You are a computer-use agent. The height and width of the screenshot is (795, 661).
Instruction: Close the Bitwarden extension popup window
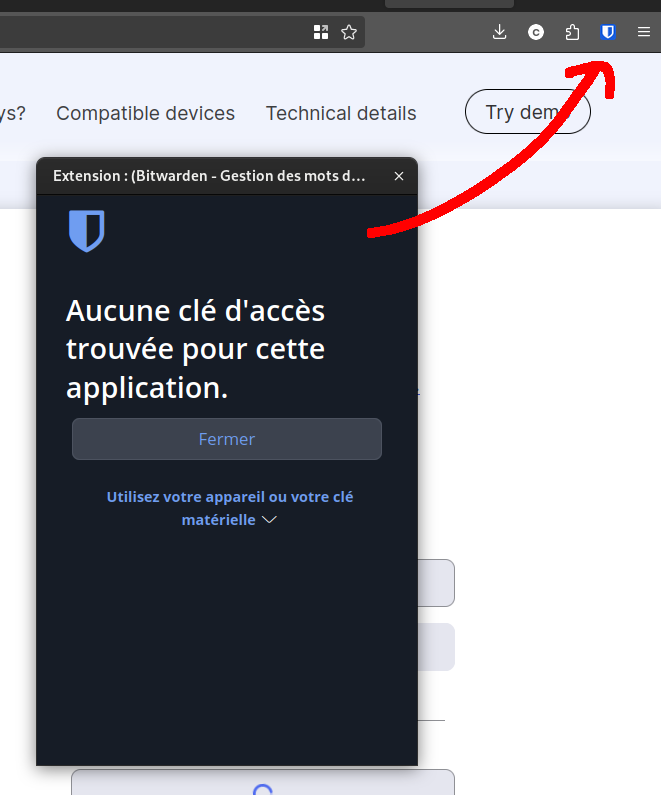click(x=399, y=176)
